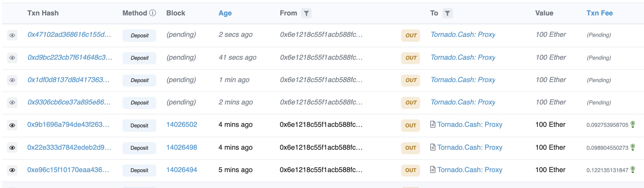
Task: Toggle eye icon for 0xe96c15f10170eaa436 transaction
Action: tap(12, 170)
